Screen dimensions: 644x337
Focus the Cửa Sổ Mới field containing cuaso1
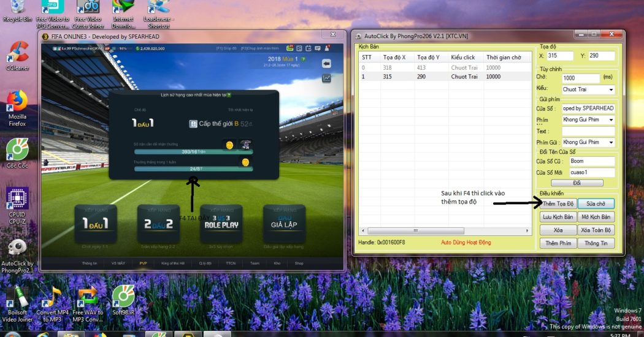[x=591, y=172]
